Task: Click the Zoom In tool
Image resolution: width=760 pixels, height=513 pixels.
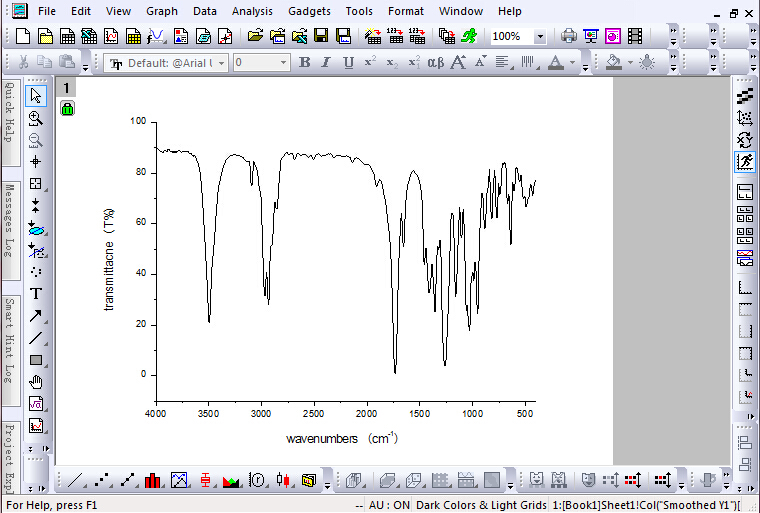Action: (36, 118)
